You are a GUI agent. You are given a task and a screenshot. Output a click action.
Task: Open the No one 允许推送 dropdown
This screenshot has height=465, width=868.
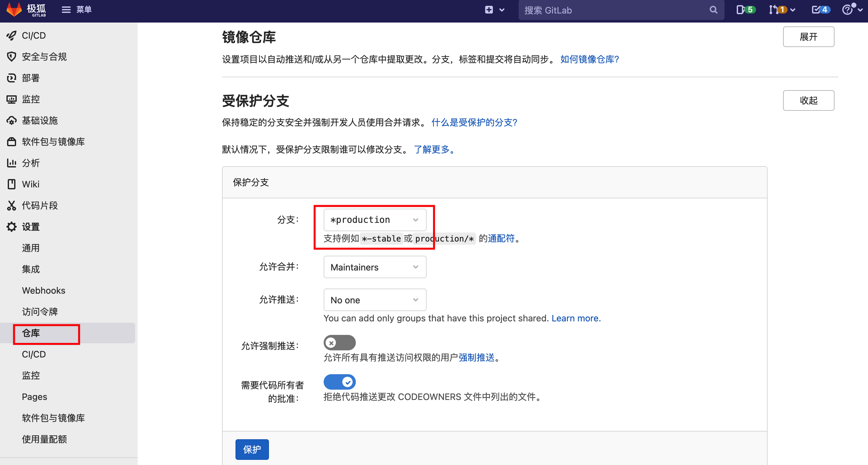(374, 300)
